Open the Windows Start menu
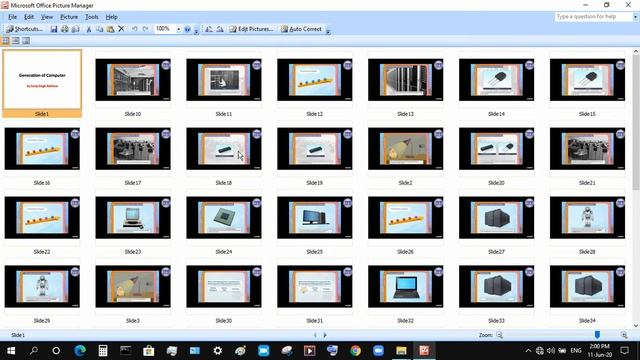The width and height of the screenshot is (640, 360). pyautogui.click(x=11, y=351)
